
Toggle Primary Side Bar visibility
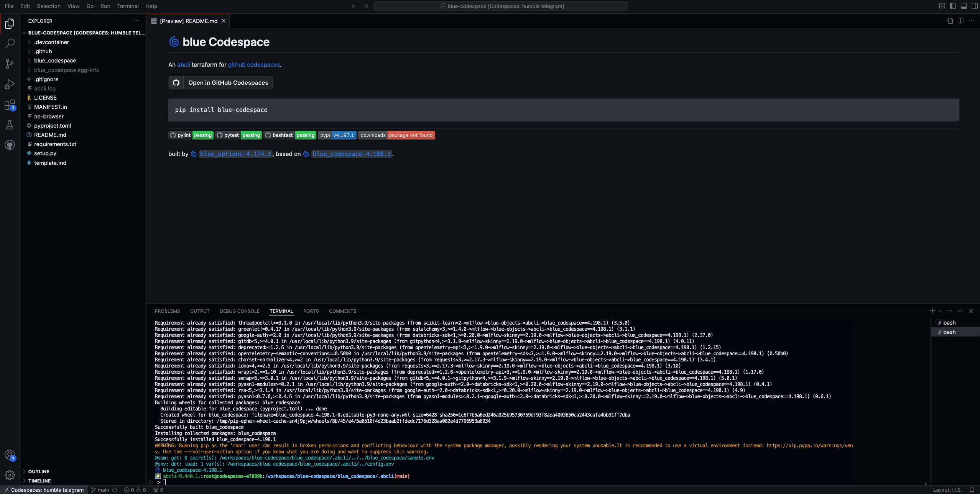tap(953, 6)
